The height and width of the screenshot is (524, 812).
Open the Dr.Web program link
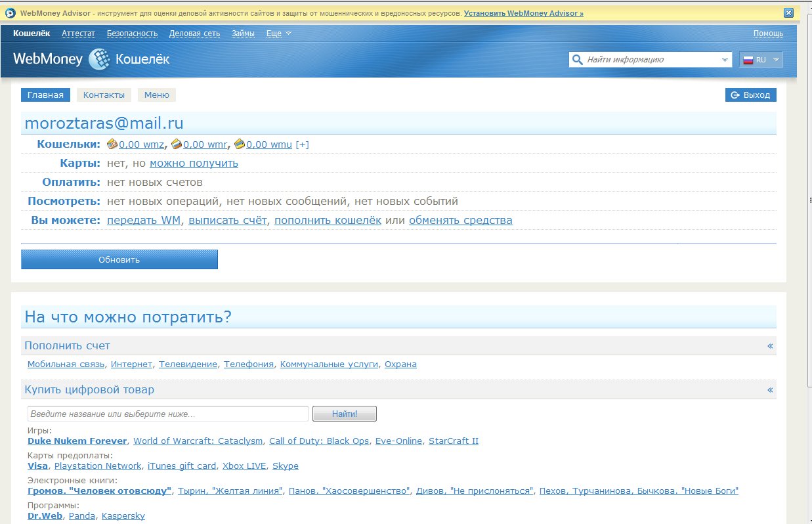click(45, 516)
